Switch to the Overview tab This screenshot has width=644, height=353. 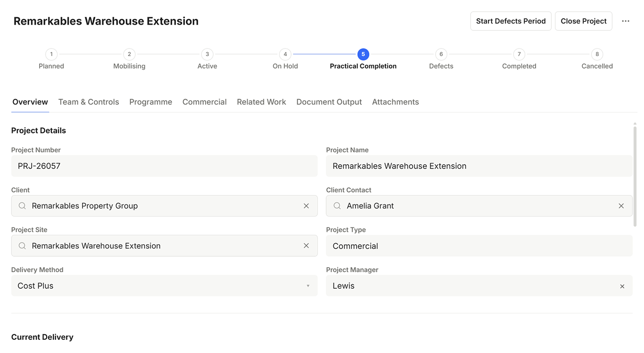pos(30,102)
